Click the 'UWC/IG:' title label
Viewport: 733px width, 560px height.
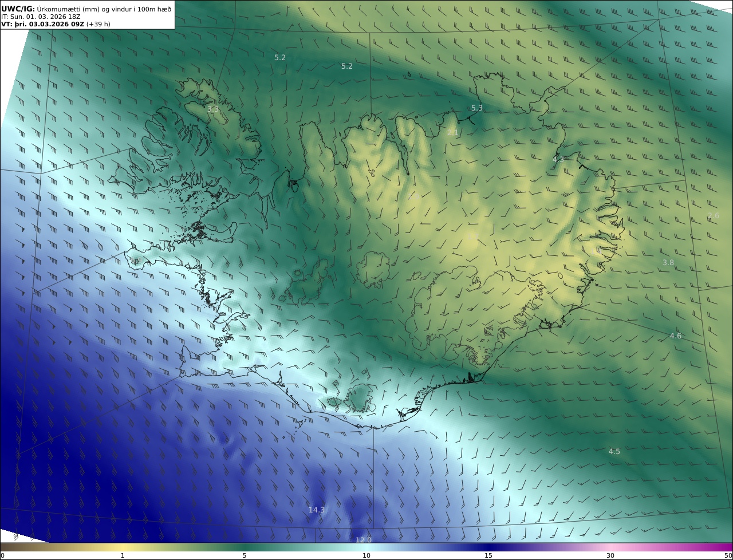coord(18,9)
